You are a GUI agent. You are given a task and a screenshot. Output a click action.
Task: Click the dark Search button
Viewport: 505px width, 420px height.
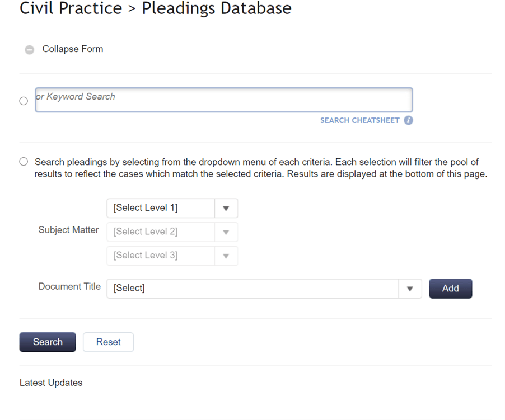pyautogui.click(x=48, y=342)
